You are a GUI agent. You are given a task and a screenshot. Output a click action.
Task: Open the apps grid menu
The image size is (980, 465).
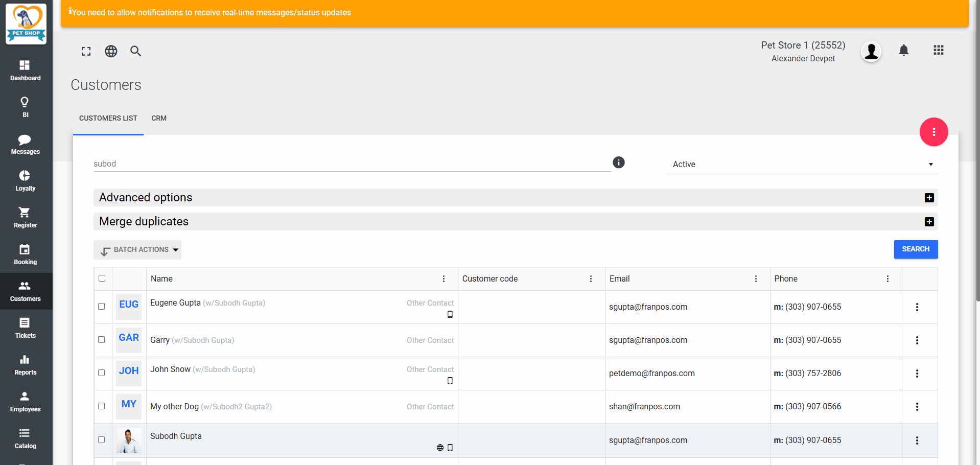(x=939, y=50)
